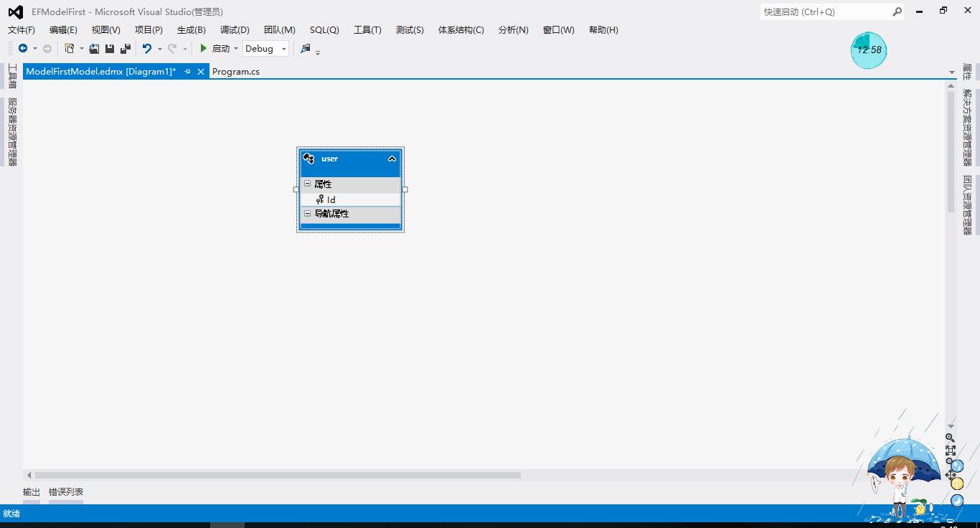The image size is (980, 528).
Task: Open the Undo history dropdown arrow
Action: click(x=159, y=49)
